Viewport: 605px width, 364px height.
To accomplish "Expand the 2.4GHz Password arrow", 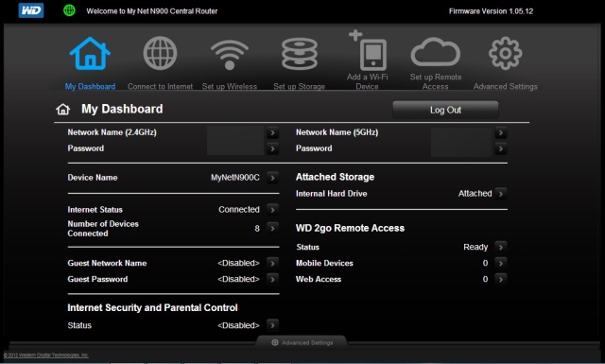I will tap(272, 148).
